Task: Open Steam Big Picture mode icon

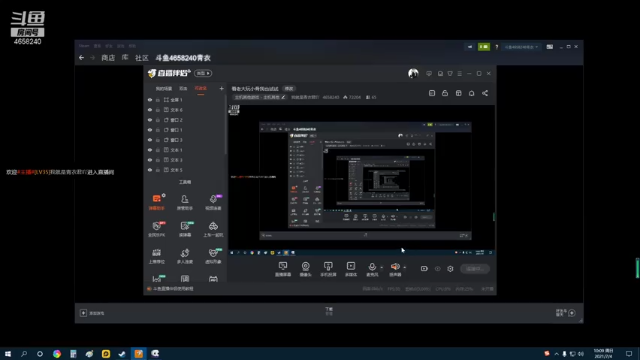Action: pos(550,47)
